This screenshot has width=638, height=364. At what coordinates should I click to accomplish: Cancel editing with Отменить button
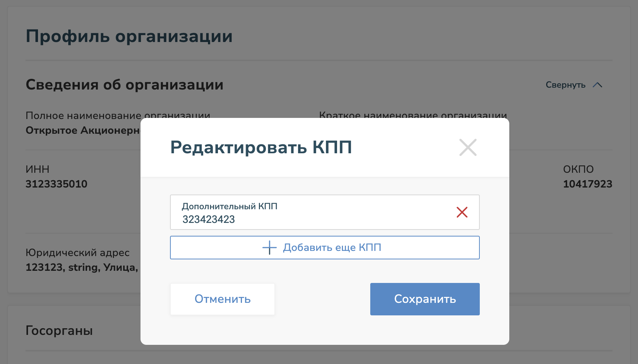click(222, 299)
